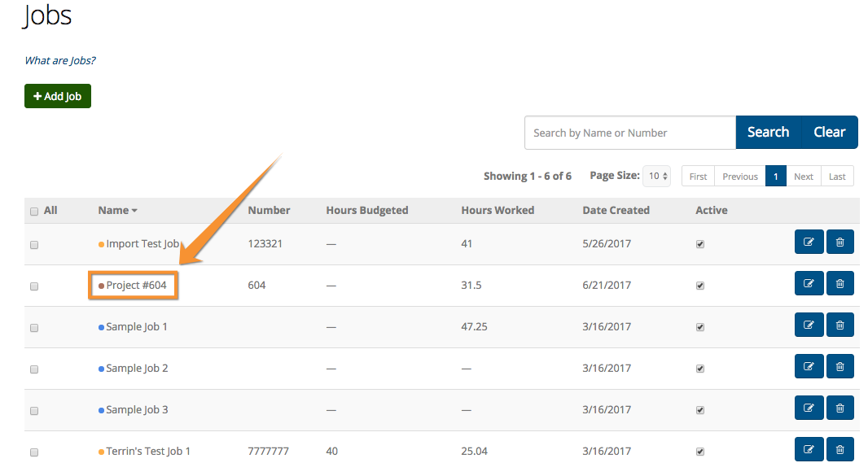868x476 pixels.
Task: Delete Terrin's Test Job 1
Action: point(840,449)
